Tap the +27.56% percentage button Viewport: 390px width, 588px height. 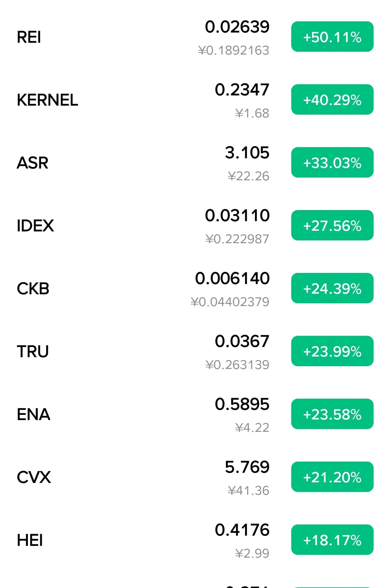click(x=332, y=226)
